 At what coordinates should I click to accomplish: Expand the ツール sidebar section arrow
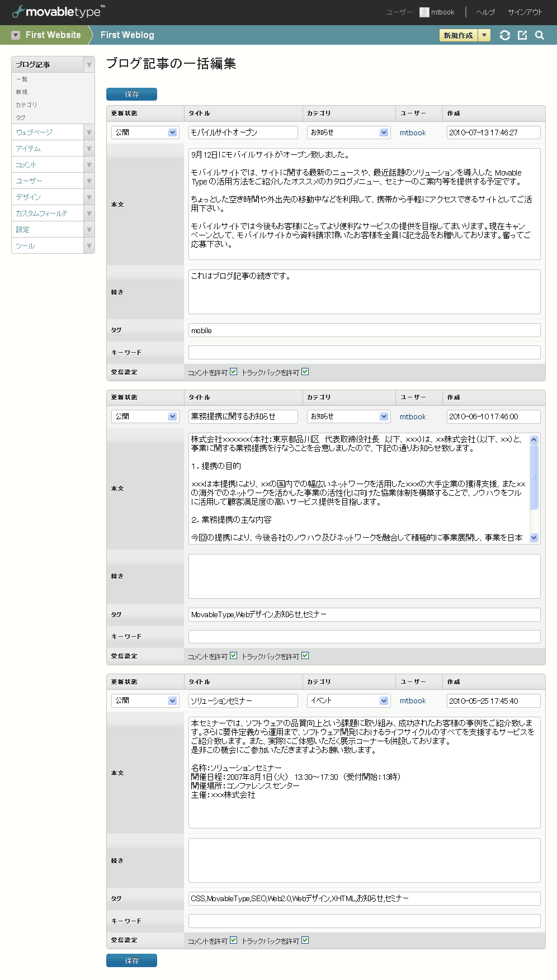pyautogui.click(x=89, y=246)
